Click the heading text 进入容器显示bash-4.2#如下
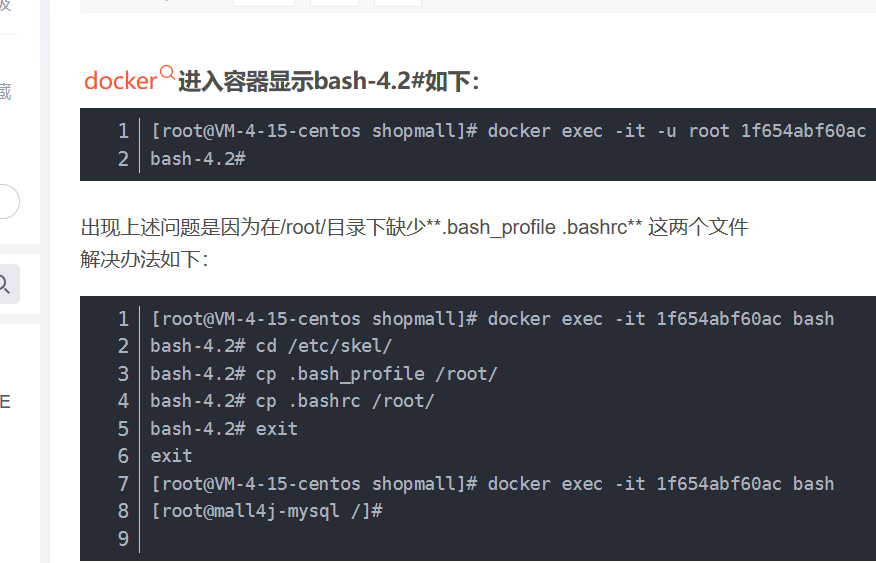 (328, 82)
